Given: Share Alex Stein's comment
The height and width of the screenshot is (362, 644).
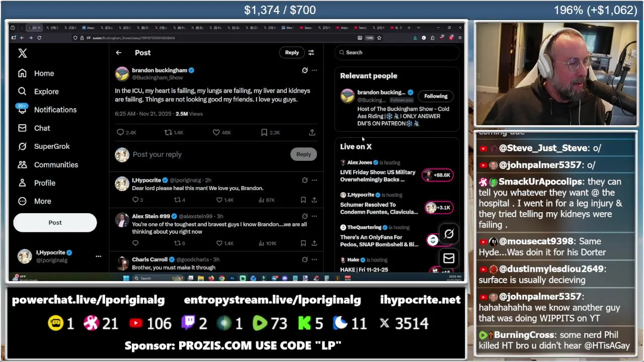Looking at the screenshot, I should click(x=314, y=243).
